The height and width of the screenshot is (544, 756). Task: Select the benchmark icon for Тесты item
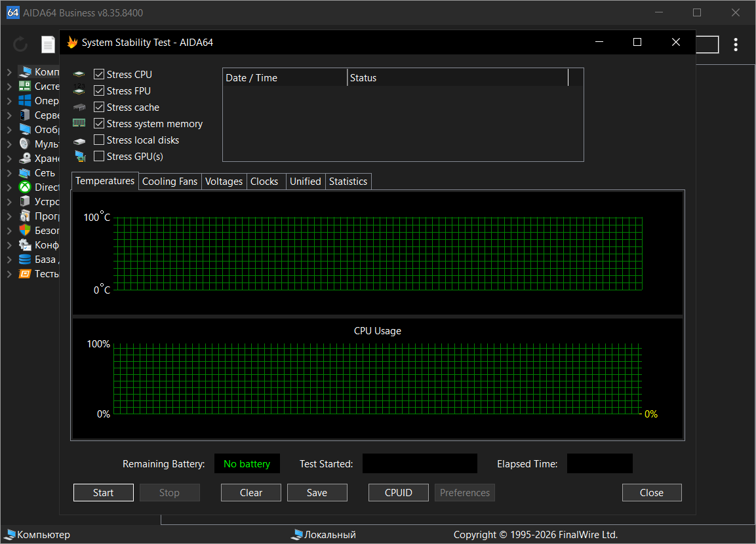pos(25,274)
